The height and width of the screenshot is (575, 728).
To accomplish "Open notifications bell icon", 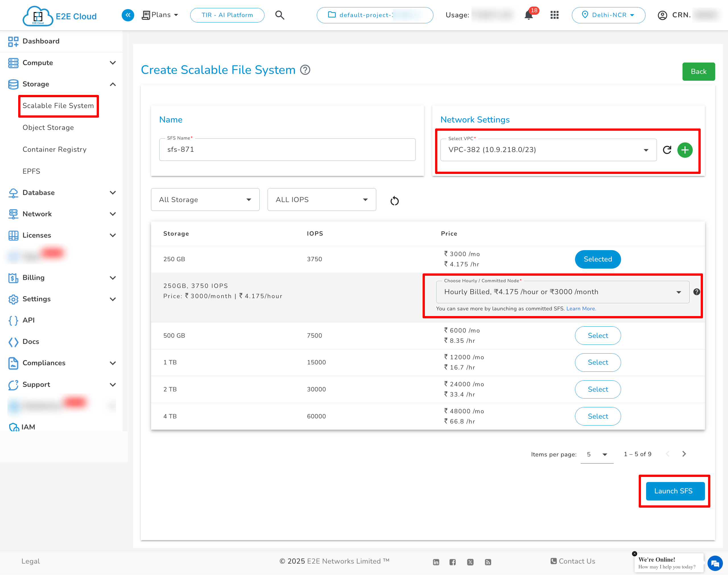I will tap(529, 15).
